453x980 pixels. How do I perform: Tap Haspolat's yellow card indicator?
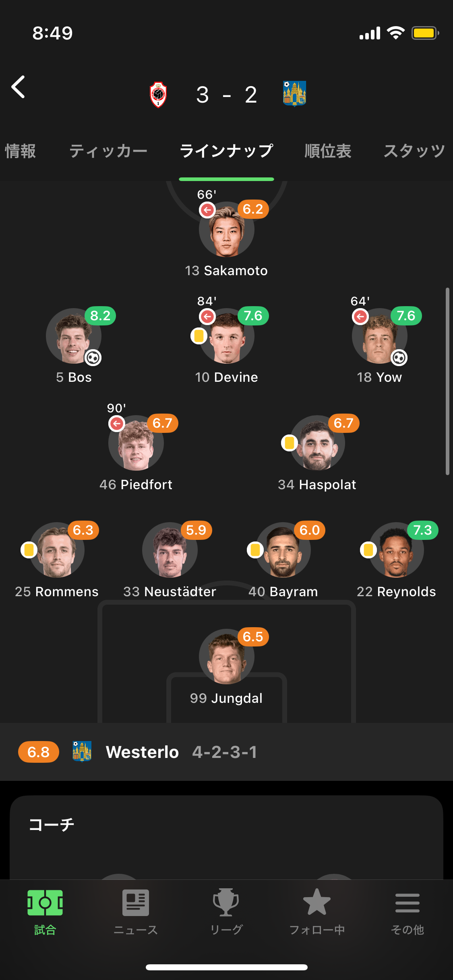pyautogui.click(x=289, y=443)
